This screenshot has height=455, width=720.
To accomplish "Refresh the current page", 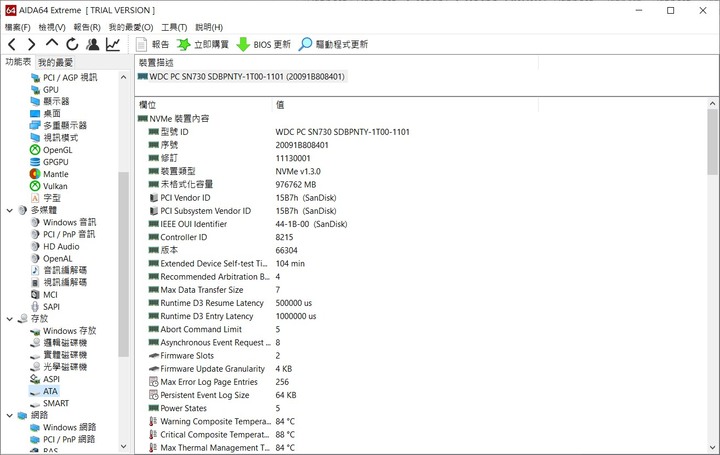I will (x=72, y=44).
